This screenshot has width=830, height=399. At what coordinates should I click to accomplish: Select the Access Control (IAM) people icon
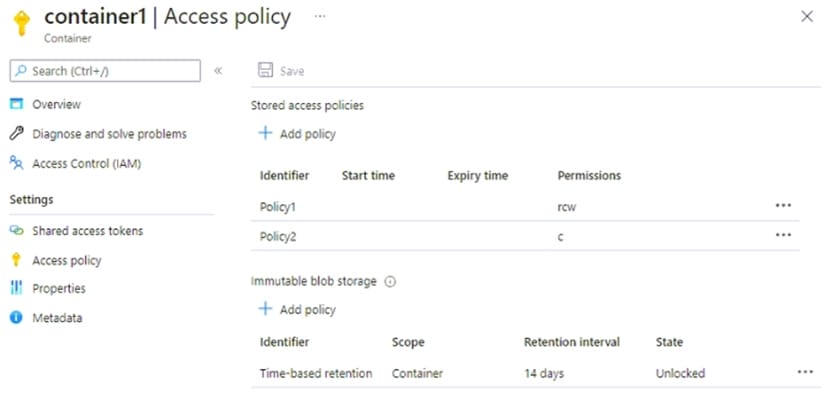[17, 164]
